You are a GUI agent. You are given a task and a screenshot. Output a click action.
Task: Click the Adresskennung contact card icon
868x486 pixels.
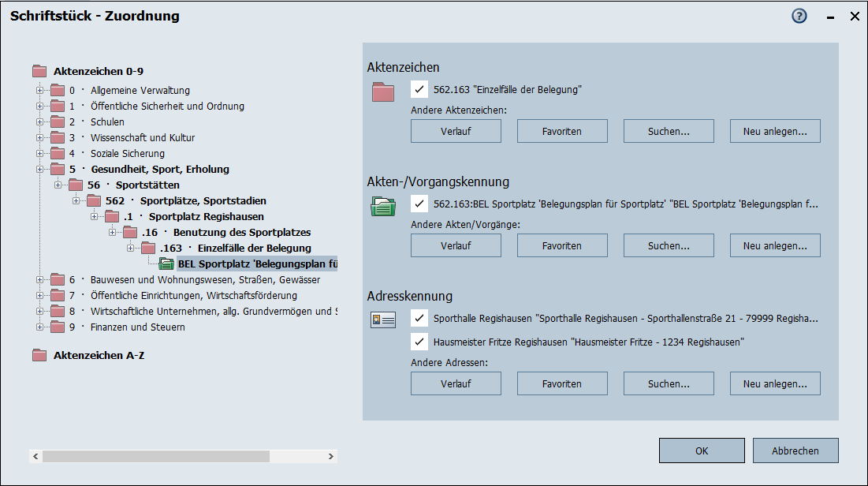point(383,320)
